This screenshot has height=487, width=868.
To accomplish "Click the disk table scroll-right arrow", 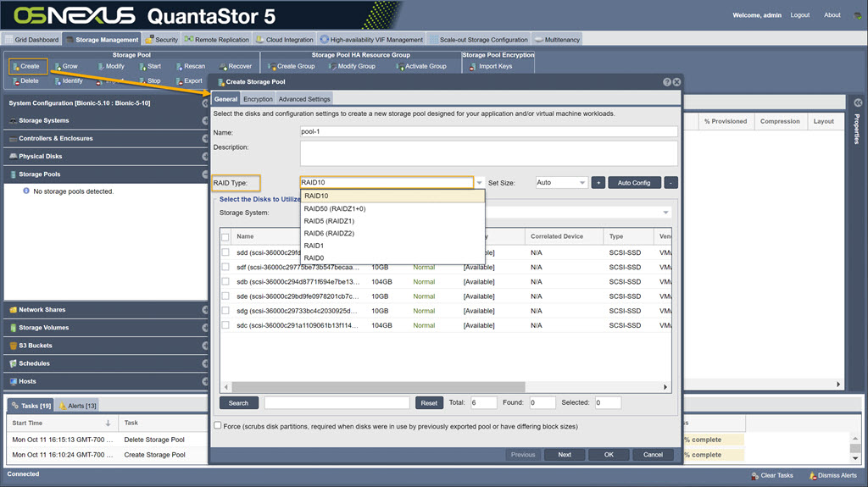I will tap(665, 387).
